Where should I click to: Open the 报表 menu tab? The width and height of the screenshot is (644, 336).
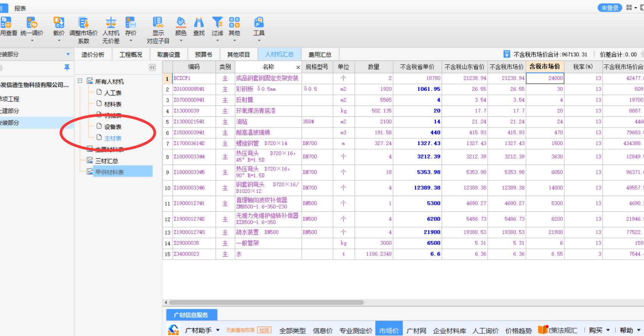20,8
